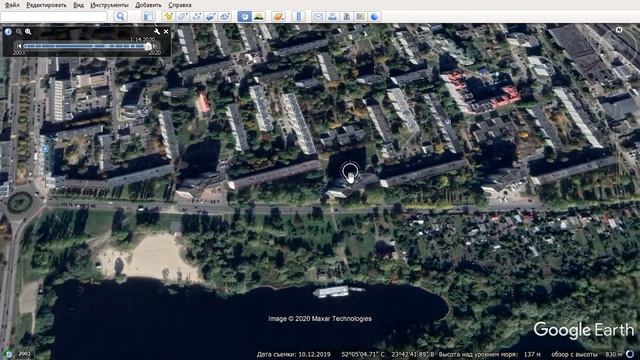Open the Вид menu
The width and height of the screenshot is (640, 360).
pyautogui.click(x=78, y=5)
